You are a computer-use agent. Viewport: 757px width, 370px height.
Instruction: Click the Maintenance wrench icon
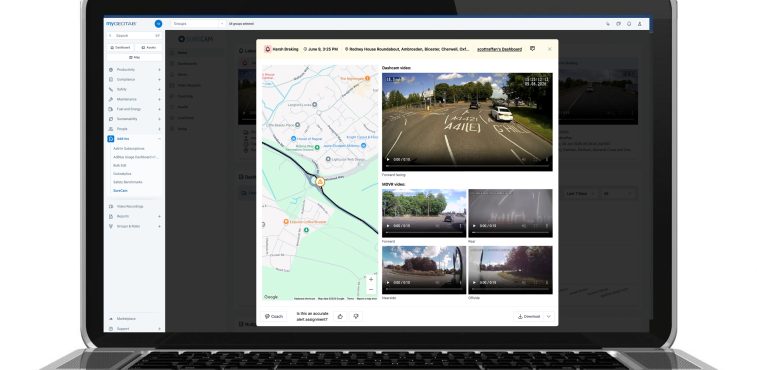111,99
